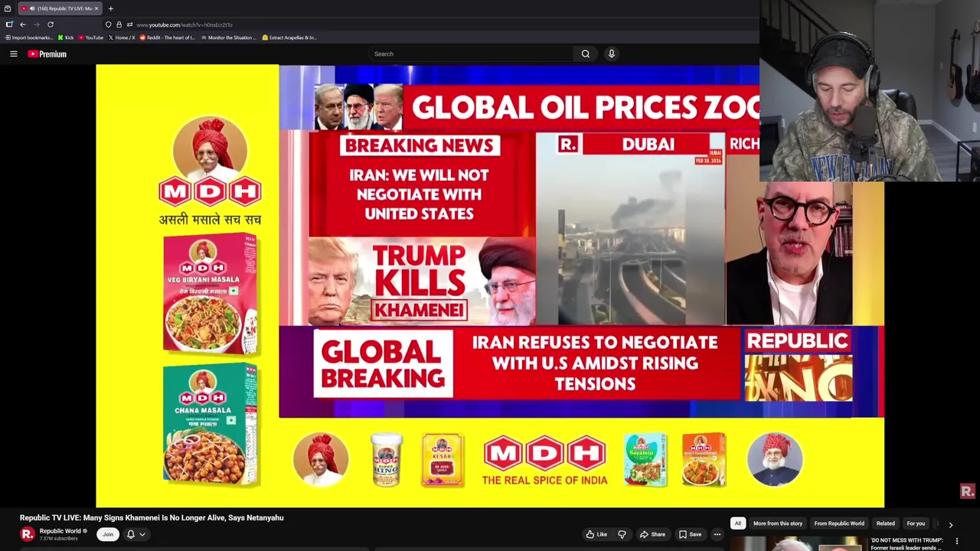Click the search magnifier button
Screen dimensions: 980x551
pyautogui.click(x=586, y=54)
